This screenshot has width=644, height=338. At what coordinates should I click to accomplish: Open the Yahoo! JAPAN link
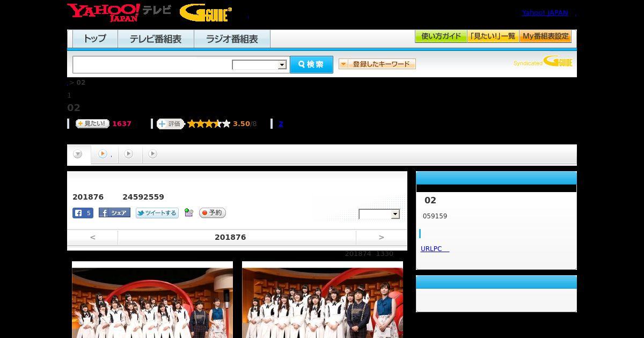pyautogui.click(x=545, y=13)
